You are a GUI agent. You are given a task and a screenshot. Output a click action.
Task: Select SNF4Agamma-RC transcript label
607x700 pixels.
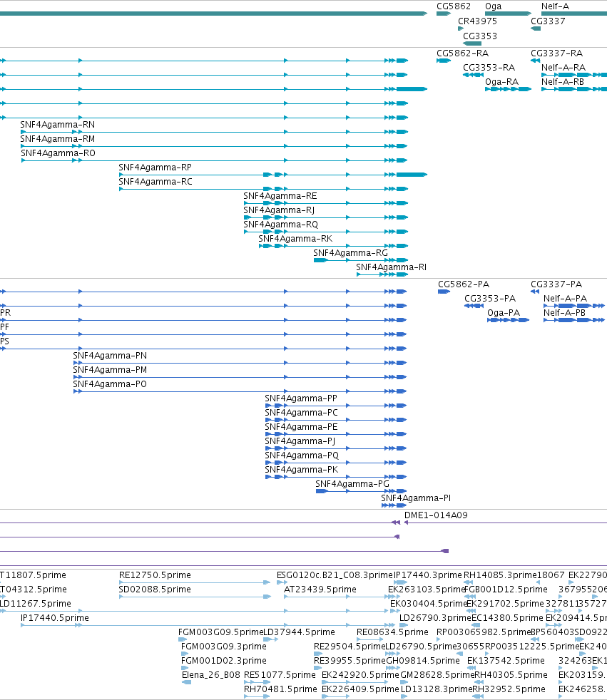155,182
